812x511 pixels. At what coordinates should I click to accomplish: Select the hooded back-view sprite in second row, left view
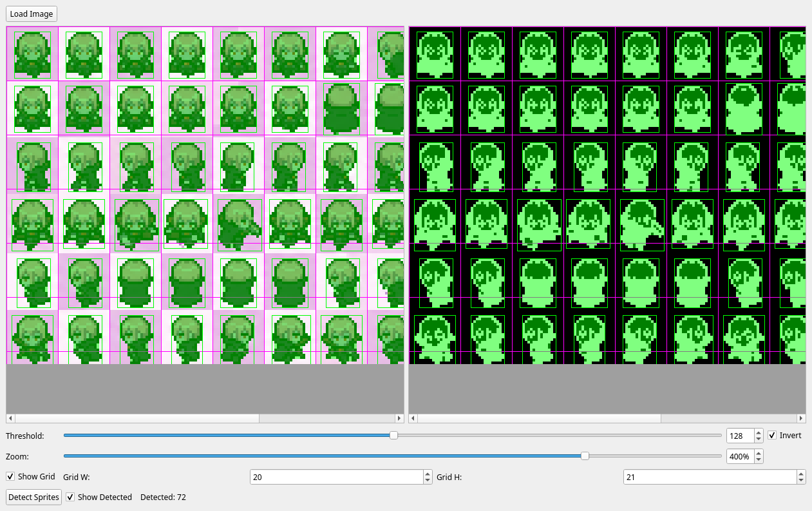pyautogui.click(x=341, y=108)
